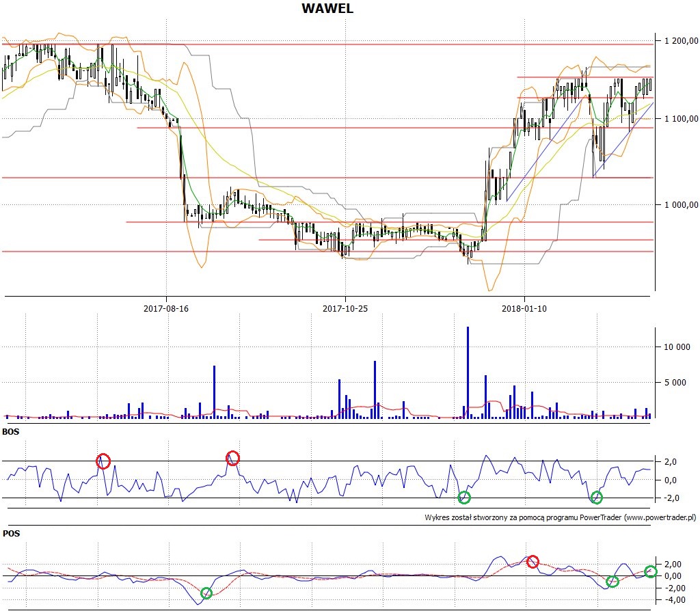Select the 1 200,00 price axis label

click(x=680, y=40)
